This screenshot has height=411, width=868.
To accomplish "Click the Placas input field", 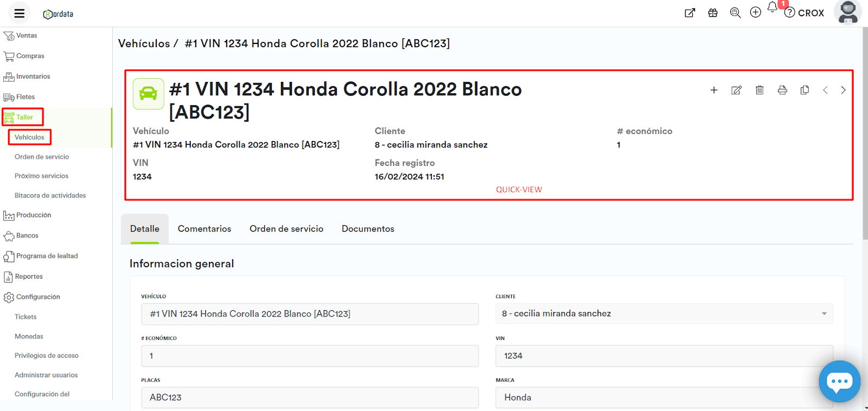I will tap(310, 397).
